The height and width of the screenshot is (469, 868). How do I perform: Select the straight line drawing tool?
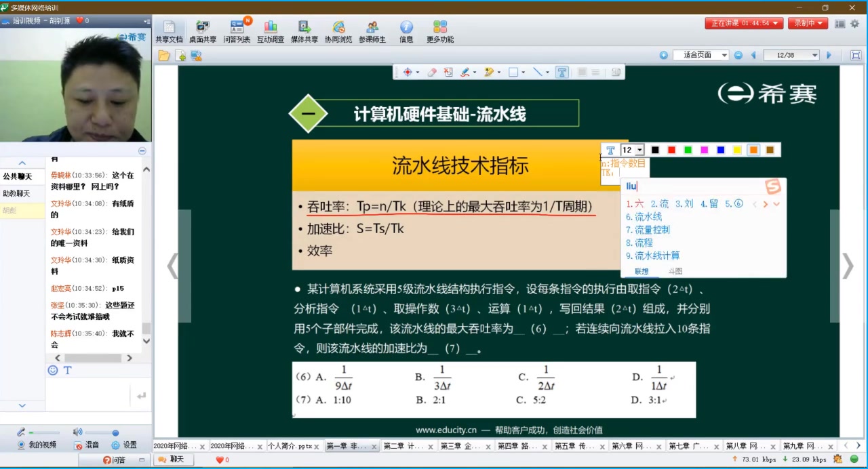pyautogui.click(x=539, y=72)
